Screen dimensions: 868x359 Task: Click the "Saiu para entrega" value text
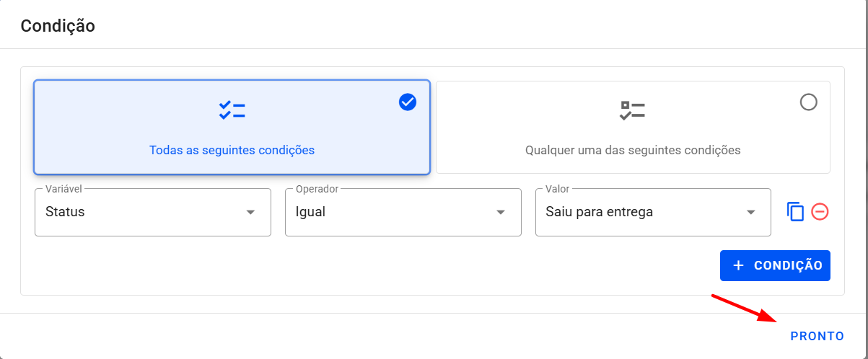click(599, 213)
